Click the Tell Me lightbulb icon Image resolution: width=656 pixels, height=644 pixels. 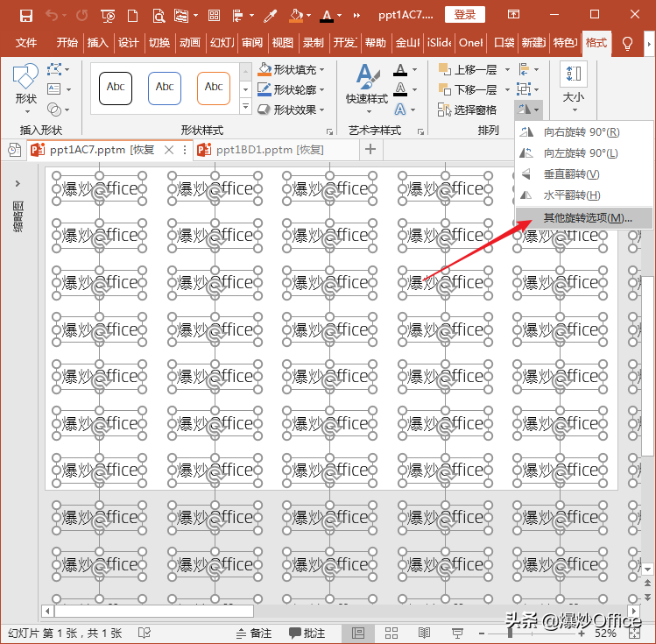click(627, 43)
